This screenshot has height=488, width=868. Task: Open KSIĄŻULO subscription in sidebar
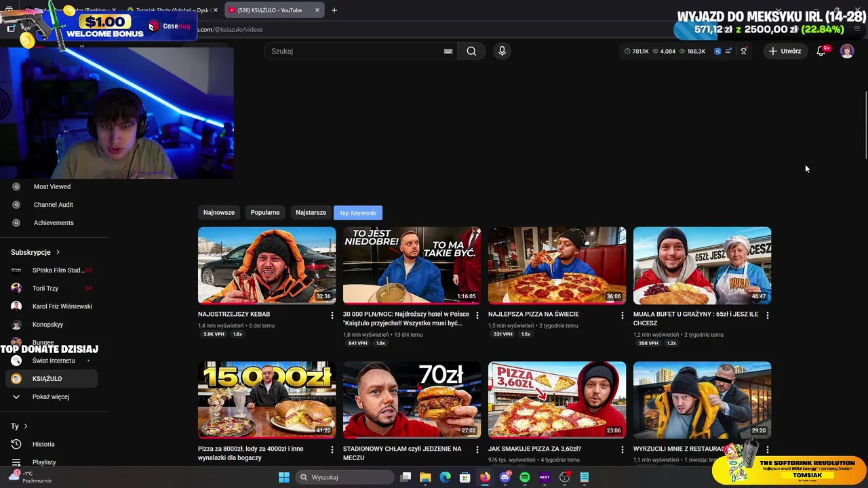tap(52, 379)
